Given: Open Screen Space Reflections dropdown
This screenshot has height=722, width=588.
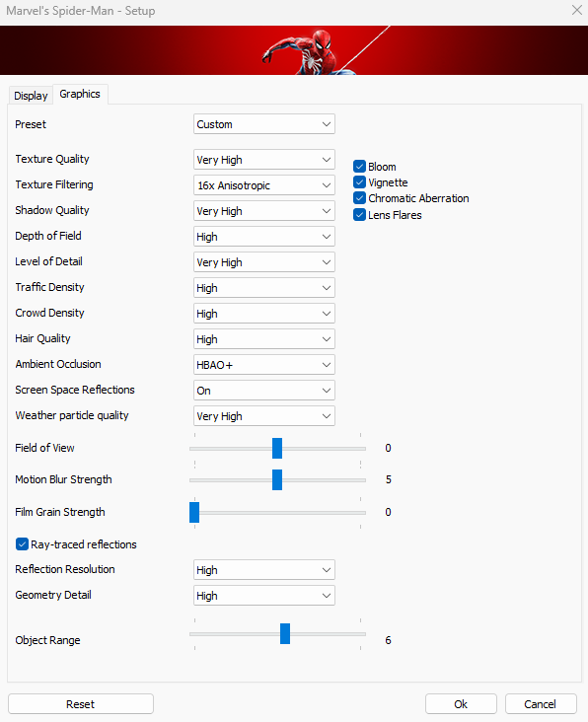Looking at the screenshot, I should [264, 391].
